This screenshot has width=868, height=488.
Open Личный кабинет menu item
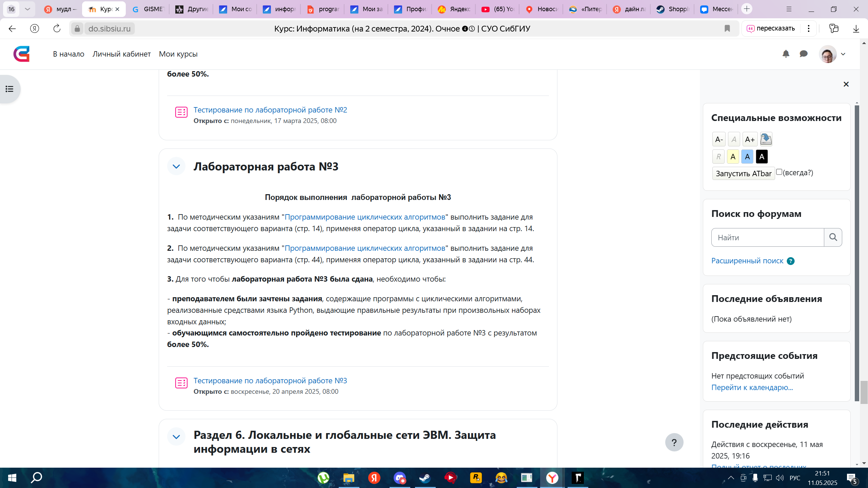pos(121,54)
